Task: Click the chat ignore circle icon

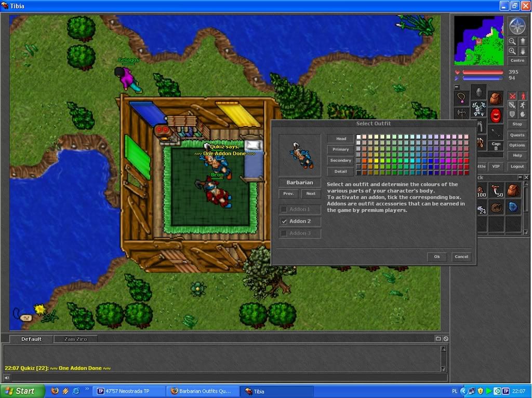Action: point(446,339)
